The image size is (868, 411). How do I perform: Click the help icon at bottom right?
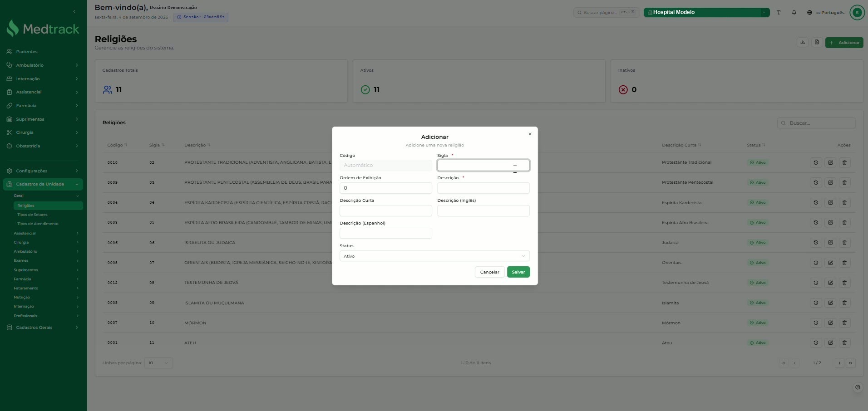coord(858,387)
